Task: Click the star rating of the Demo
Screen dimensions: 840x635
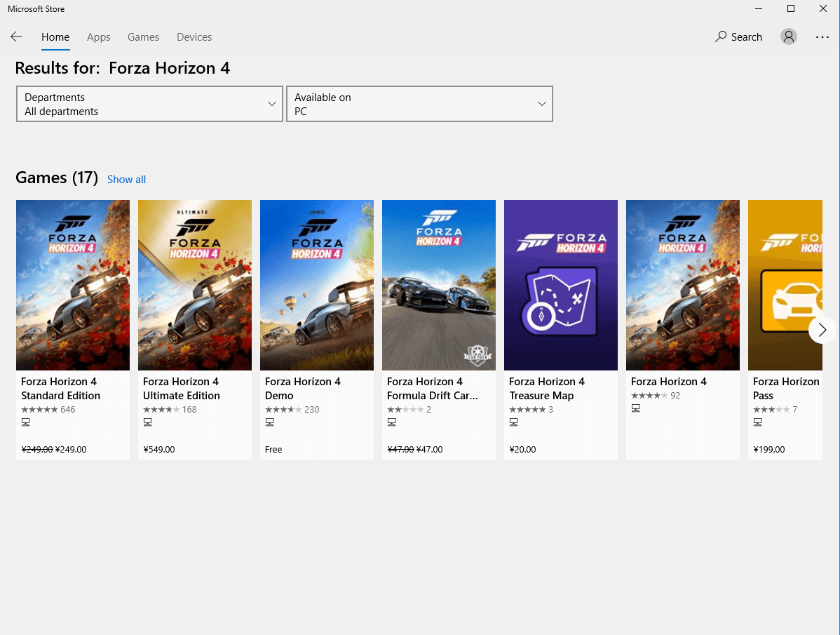Action: pos(283,409)
